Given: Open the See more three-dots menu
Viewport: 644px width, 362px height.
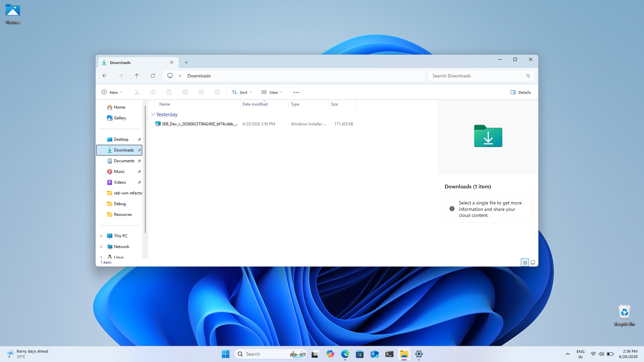Looking at the screenshot, I should (296, 92).
